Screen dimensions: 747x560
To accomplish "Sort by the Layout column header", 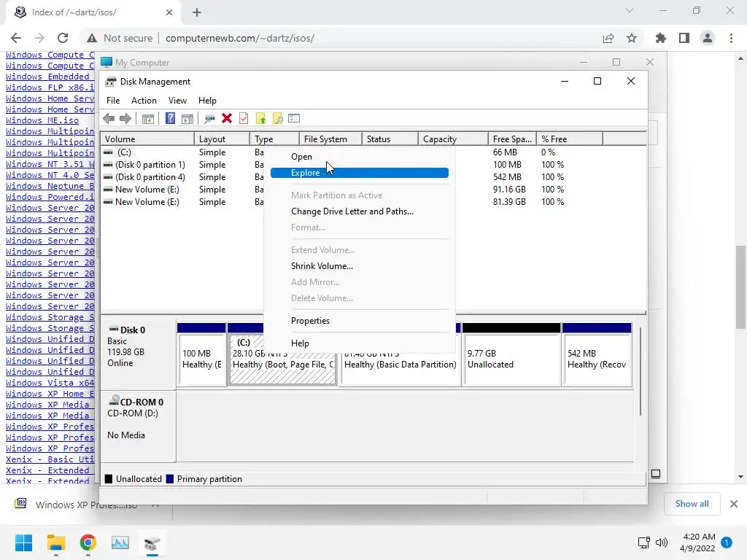I will point(222,139).
